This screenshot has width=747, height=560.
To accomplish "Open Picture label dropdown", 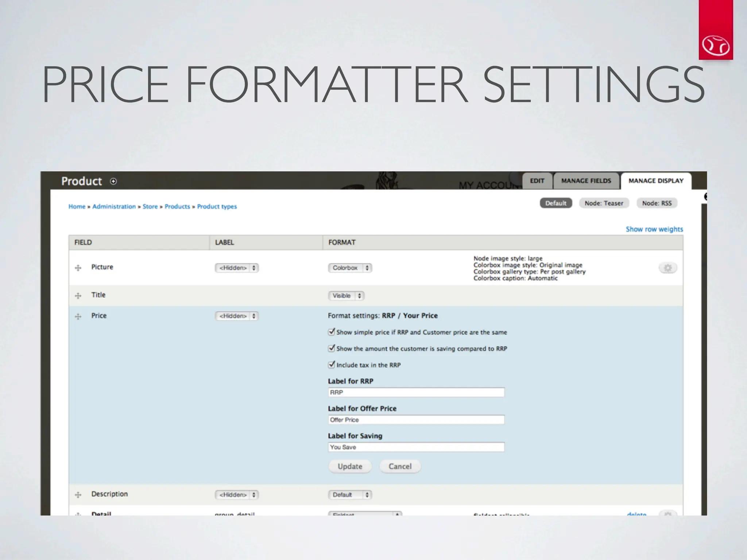I will point(237,268).
